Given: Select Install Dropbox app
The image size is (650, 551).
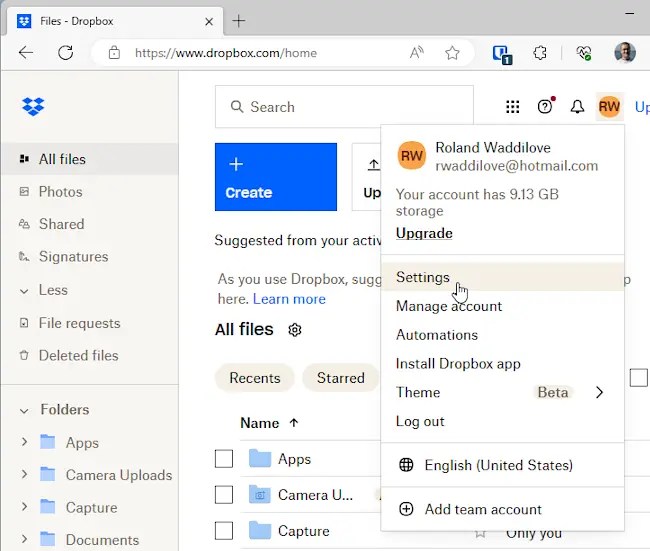Looking at the screenshot, I should [x=502, y=364].
